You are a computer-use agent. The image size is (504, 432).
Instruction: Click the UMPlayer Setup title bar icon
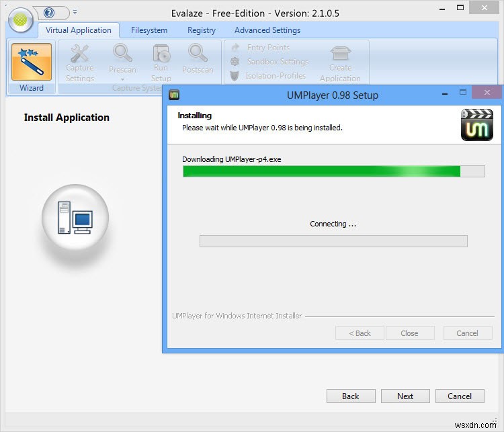coord(174,95)
